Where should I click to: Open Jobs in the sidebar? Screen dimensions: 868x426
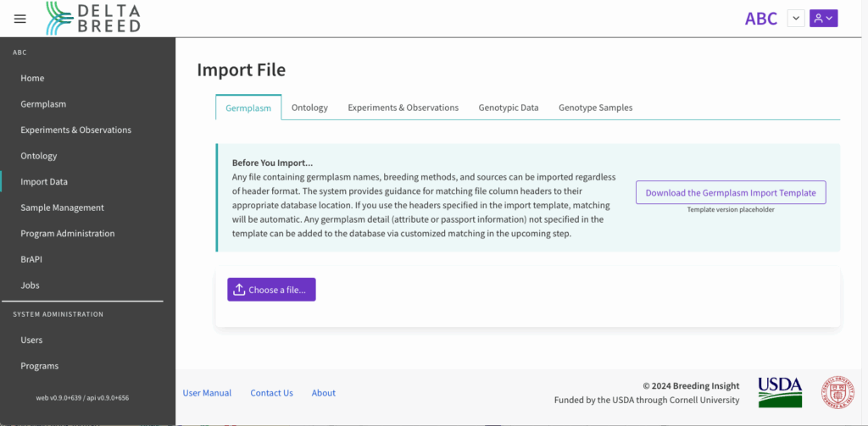(30, 285)
